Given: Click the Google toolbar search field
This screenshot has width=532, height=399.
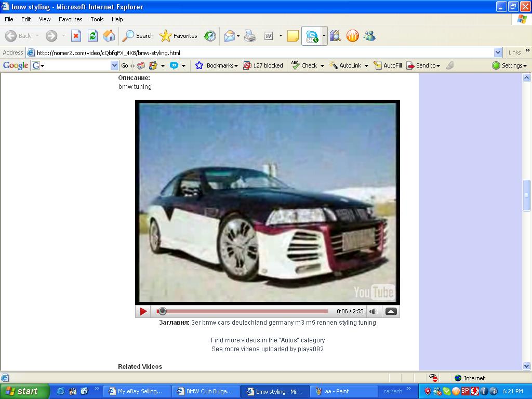Looking at the screenshot, I should [x=75, y=65].
